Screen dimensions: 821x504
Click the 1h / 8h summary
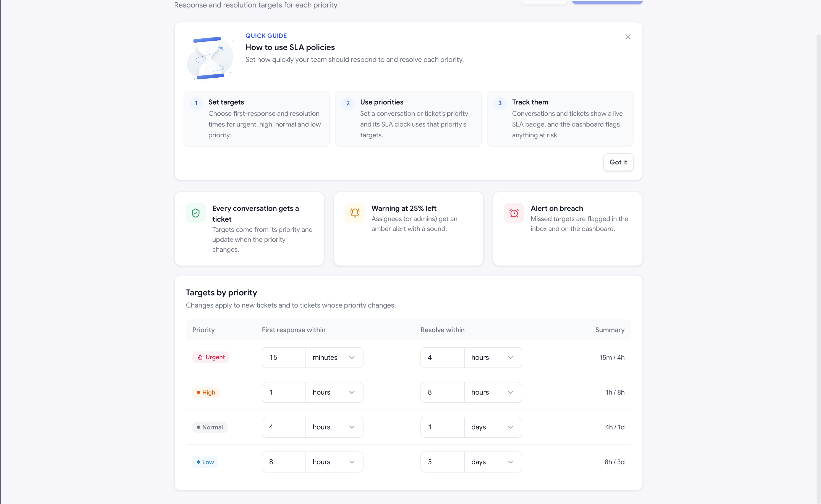click(615, 392)
